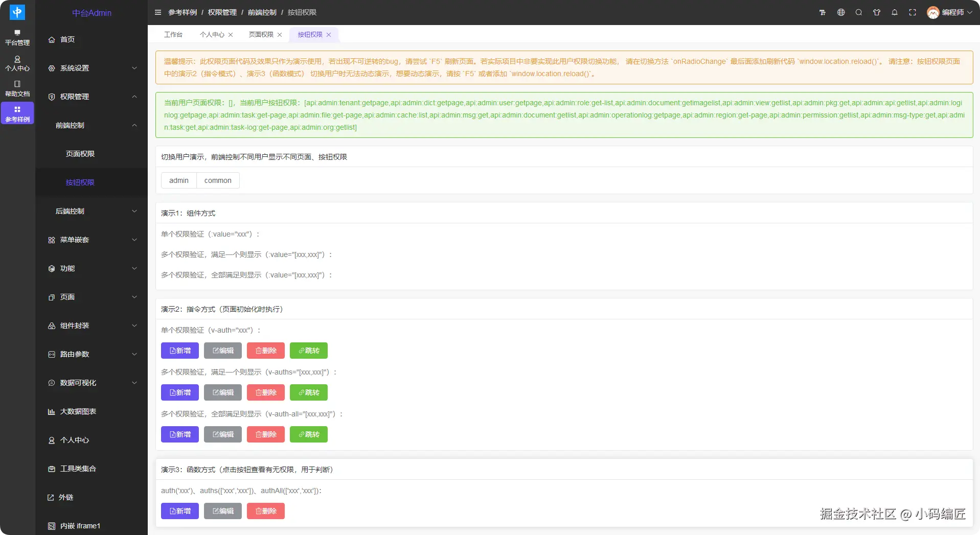Image resolution: width=980 pixels, height=535 pixels.
Task: Select the admin user radio button
Action: (179, 180)
